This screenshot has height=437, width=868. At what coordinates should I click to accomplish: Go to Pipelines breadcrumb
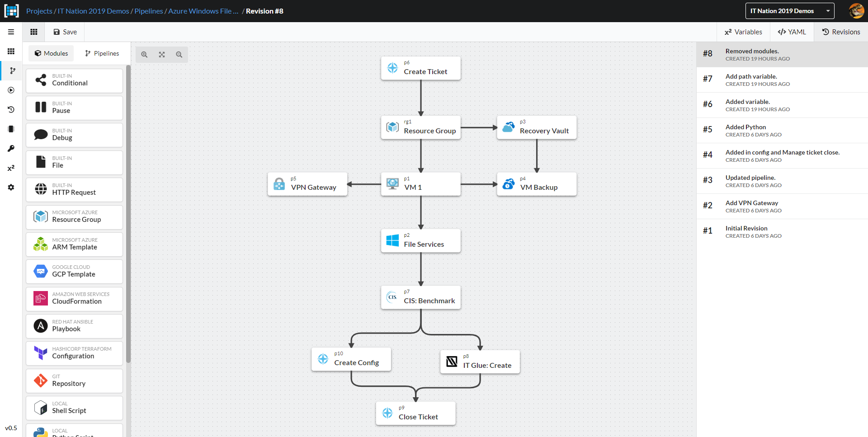click(149, 11)
